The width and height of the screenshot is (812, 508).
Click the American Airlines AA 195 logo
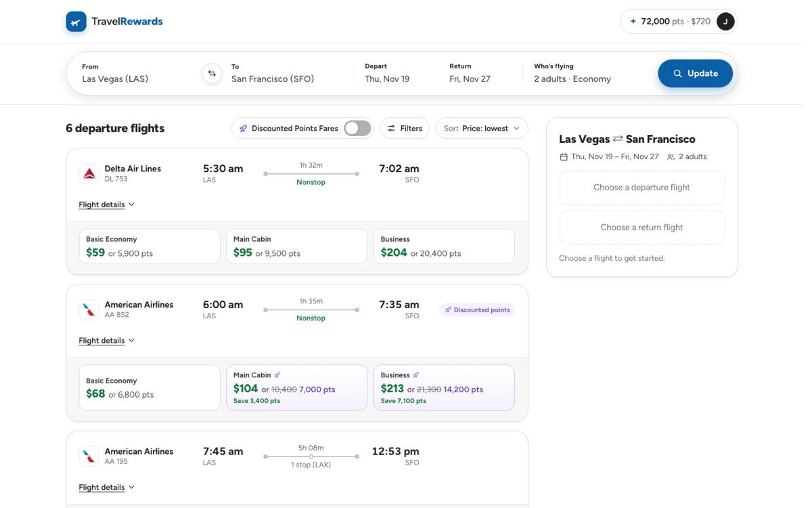[x=89, y=457]
